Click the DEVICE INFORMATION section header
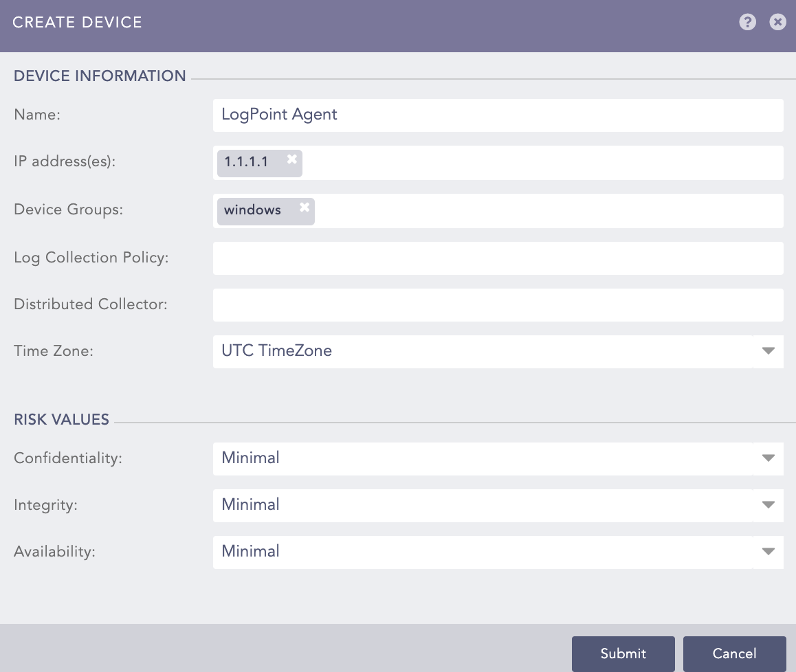Image resolution: width=796 pixels, height=672 pixels. pyautogui.click(x=100, y=76)
